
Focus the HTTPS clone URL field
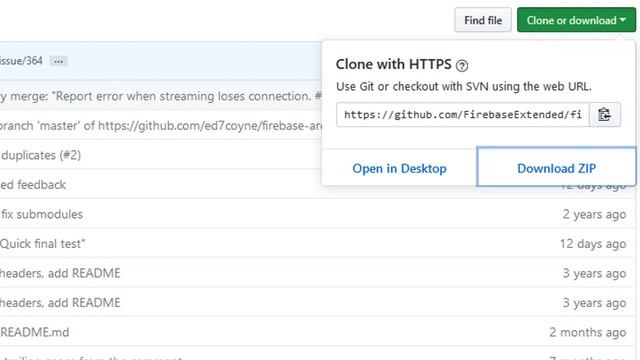(x=463, y=115)
